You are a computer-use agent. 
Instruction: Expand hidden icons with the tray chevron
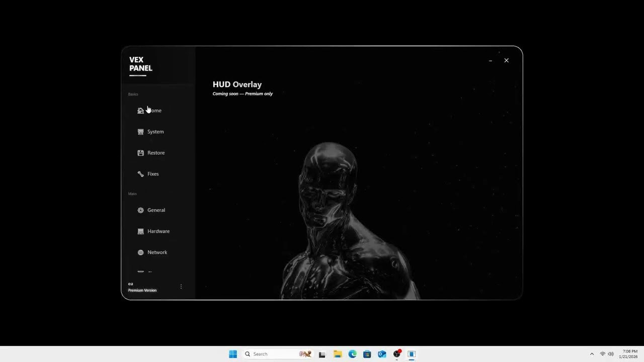[592, 354]
